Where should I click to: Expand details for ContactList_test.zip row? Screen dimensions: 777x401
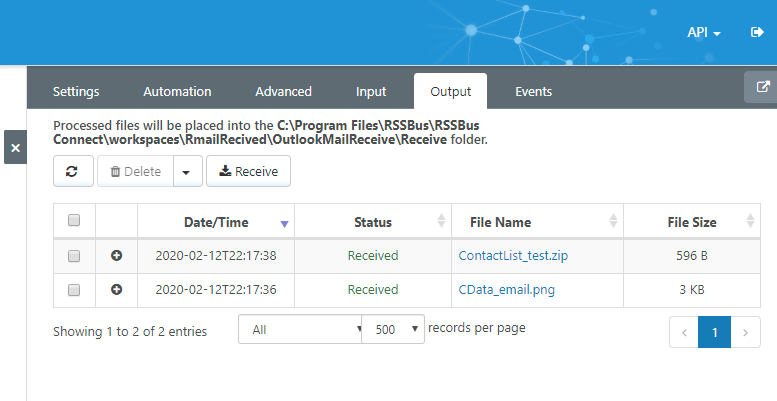(116, 256)
